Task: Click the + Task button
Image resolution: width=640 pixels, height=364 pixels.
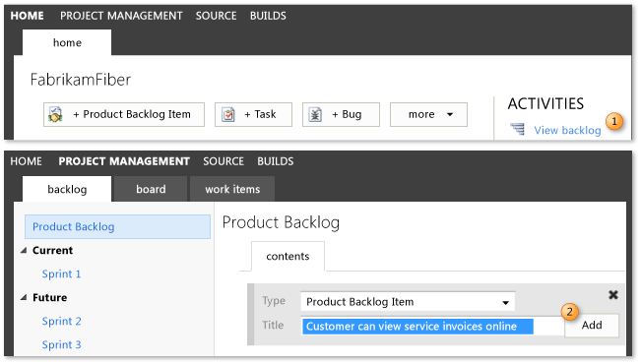Action: [253, 114]
